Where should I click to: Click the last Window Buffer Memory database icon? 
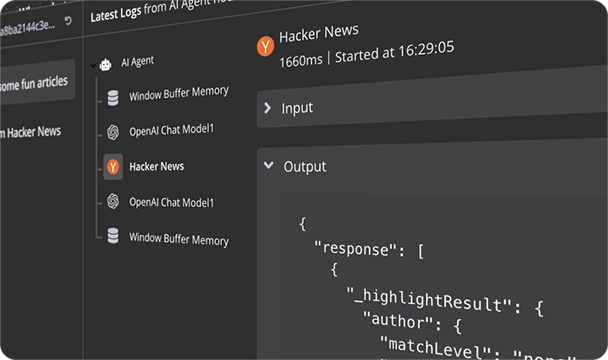pos(113,235)
